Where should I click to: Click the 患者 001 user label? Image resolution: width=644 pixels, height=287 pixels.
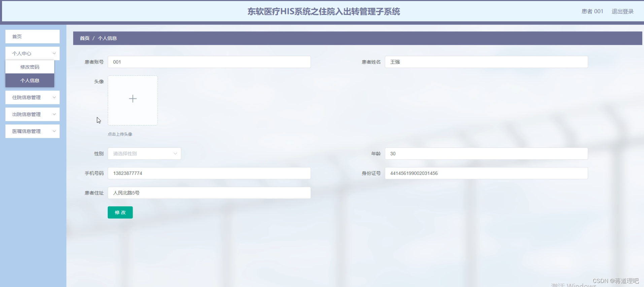592,11
